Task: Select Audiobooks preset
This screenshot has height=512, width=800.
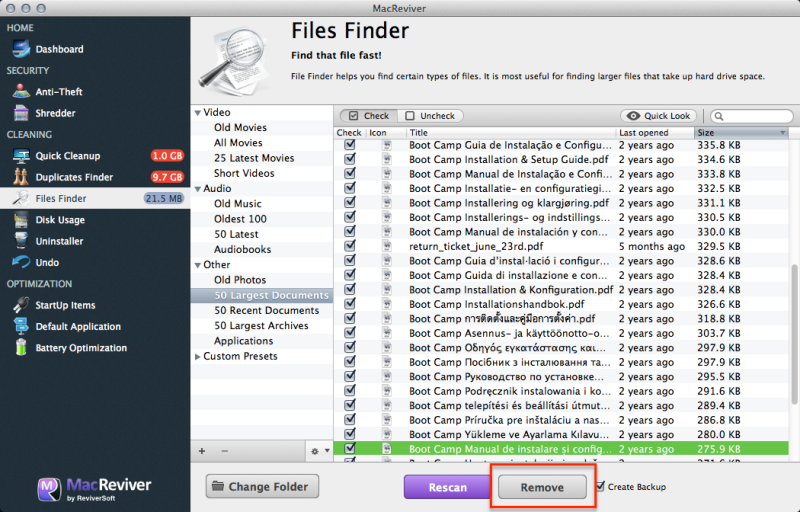Action: click(242, 249)
